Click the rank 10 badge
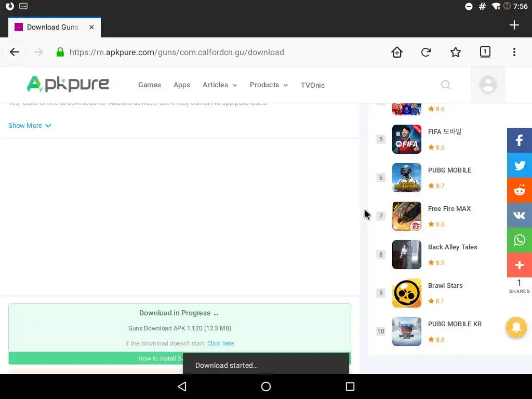This screenshot has width=532, height=399. point(381,331)
